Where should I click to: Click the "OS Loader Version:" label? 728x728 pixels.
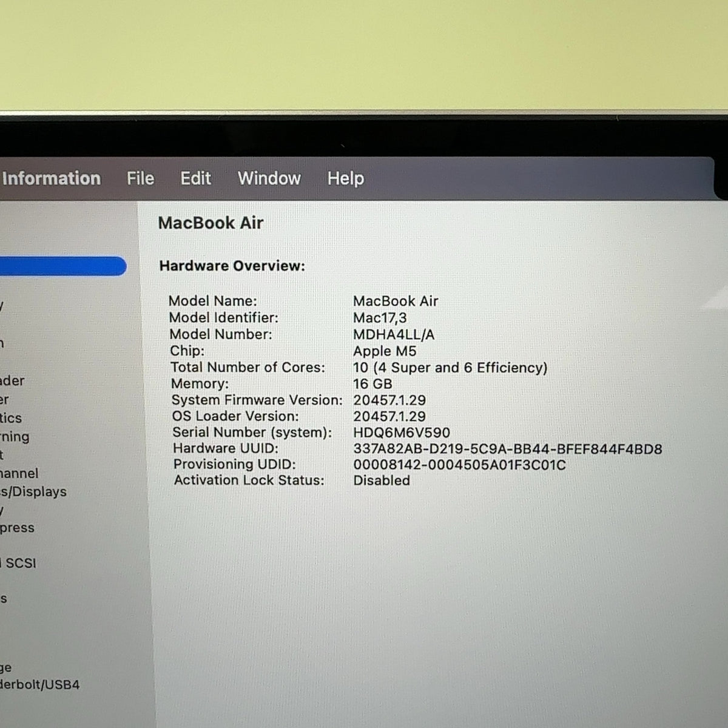click(235, 416)
